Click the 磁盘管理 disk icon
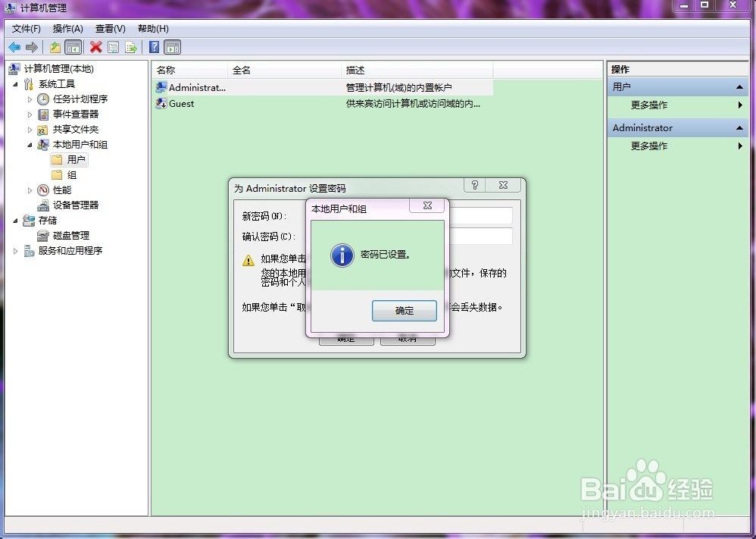The height and width of the screenshot is (539, 756). (x=43, y=236)
